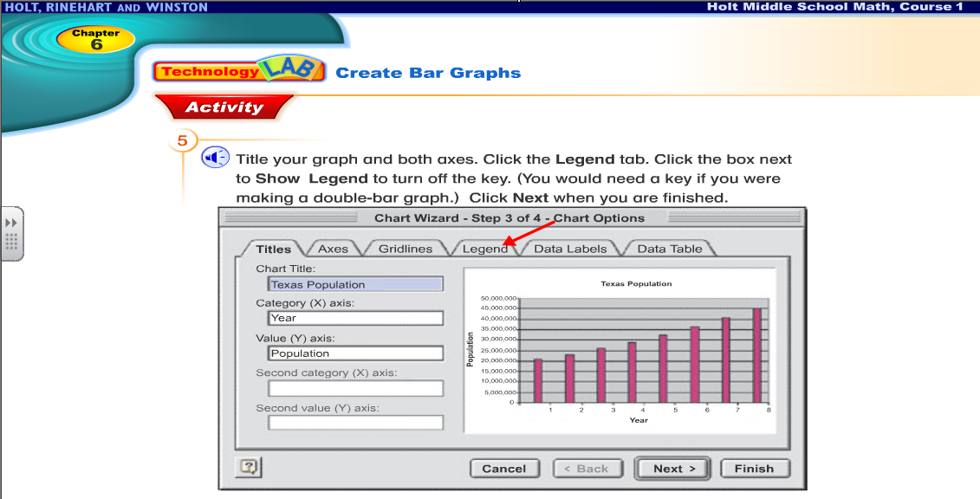This screenshot has width=980, height=499.
Task: Open the Data Table tab
Action: pos(670,249)
